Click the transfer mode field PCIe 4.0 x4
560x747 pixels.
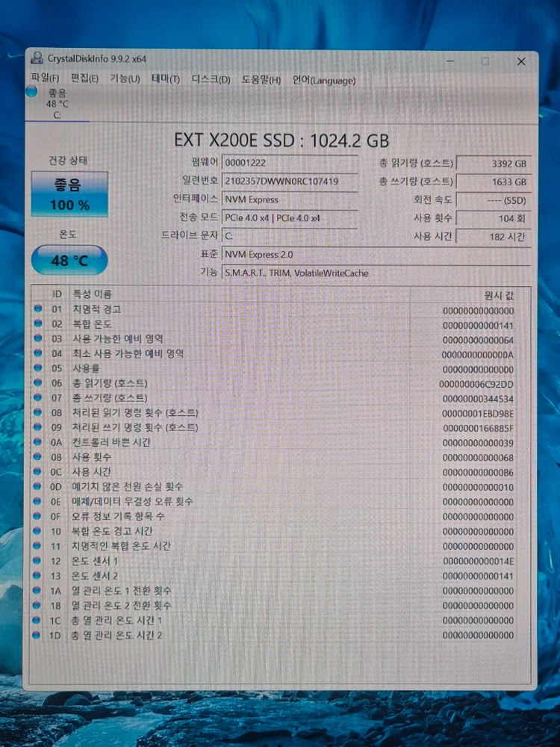[x=290, y=217]
